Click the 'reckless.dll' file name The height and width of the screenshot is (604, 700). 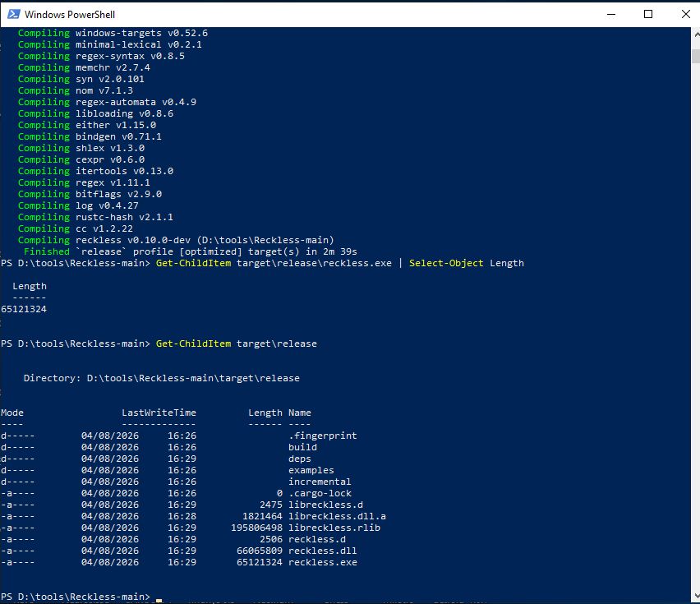[323, 551]
